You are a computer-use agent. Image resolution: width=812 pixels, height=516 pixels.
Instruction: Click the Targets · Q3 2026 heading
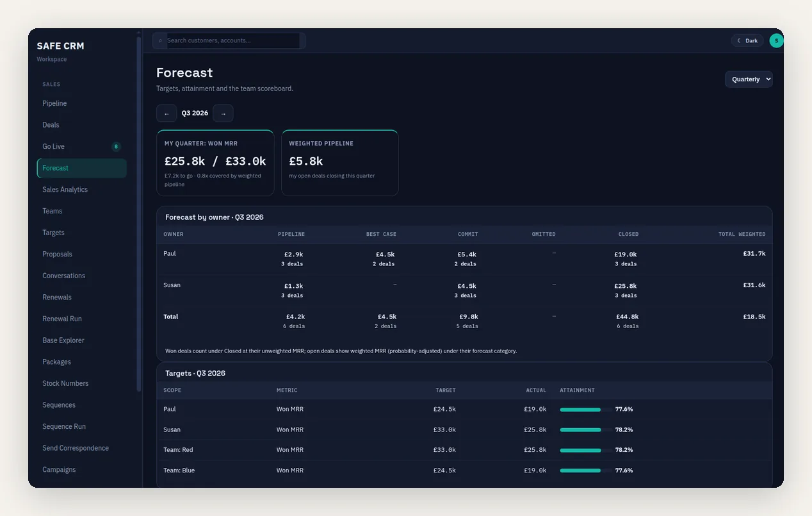(x=195, y=373)
